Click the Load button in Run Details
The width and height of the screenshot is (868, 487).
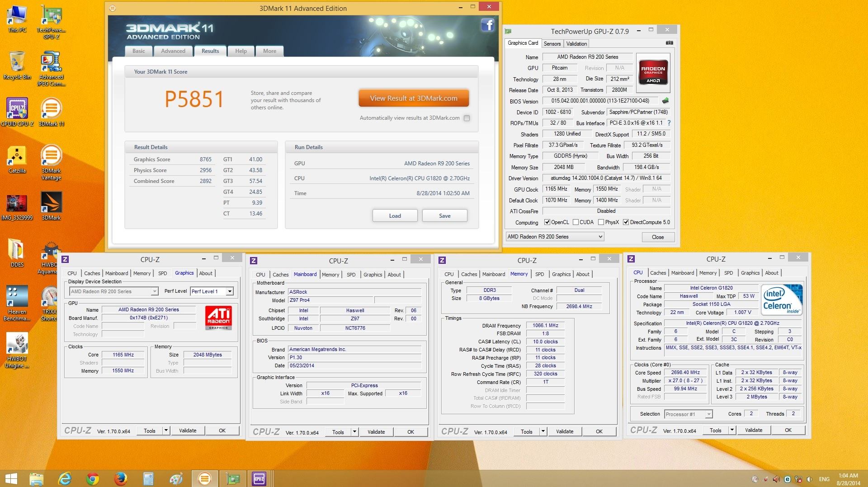[395, 216]
